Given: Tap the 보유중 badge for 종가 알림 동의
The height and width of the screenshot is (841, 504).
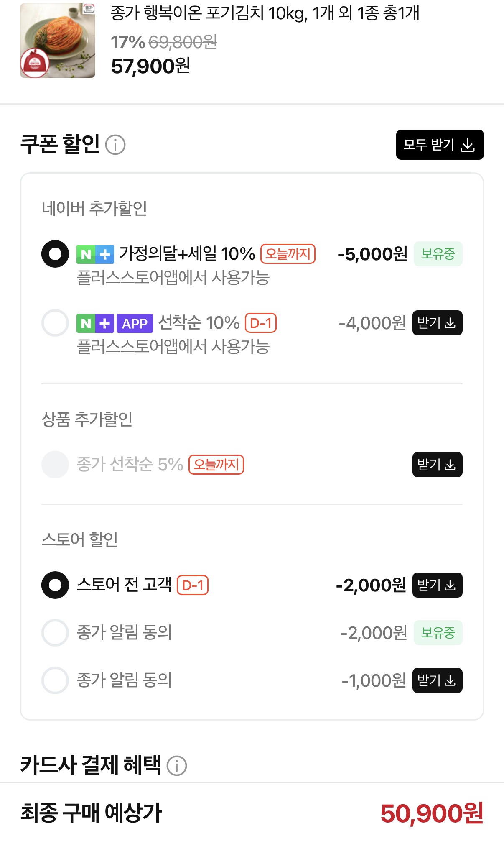Looking at the screenshot, I should 438,633.
